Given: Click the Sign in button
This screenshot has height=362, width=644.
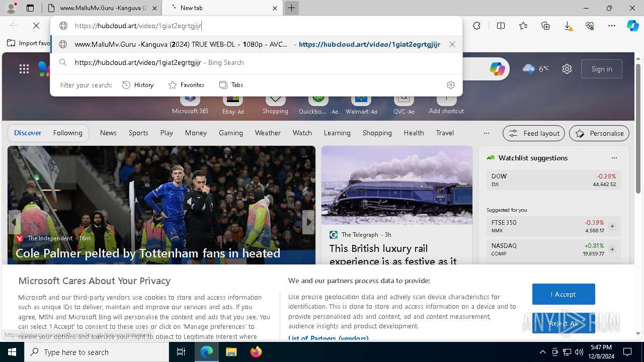Looking at the screenshot, I should tap(602, 69).
